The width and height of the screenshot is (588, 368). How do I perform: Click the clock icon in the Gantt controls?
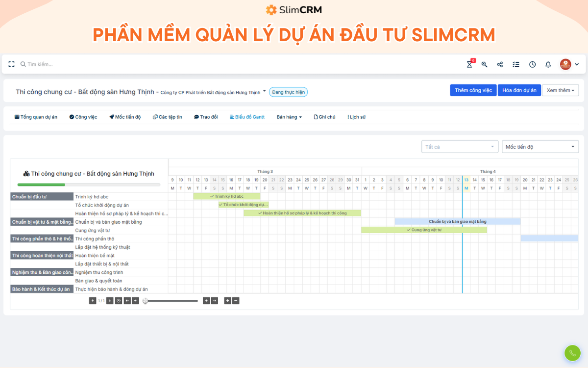coord(118,300)
